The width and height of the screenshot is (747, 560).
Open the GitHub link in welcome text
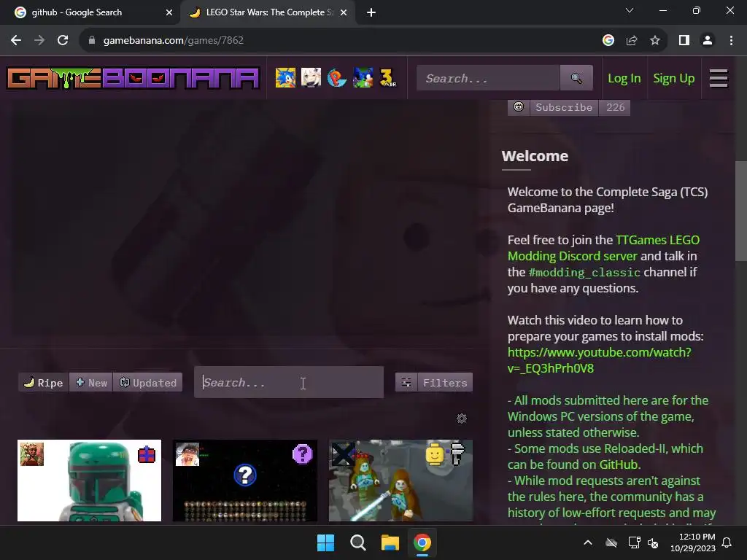619,464
